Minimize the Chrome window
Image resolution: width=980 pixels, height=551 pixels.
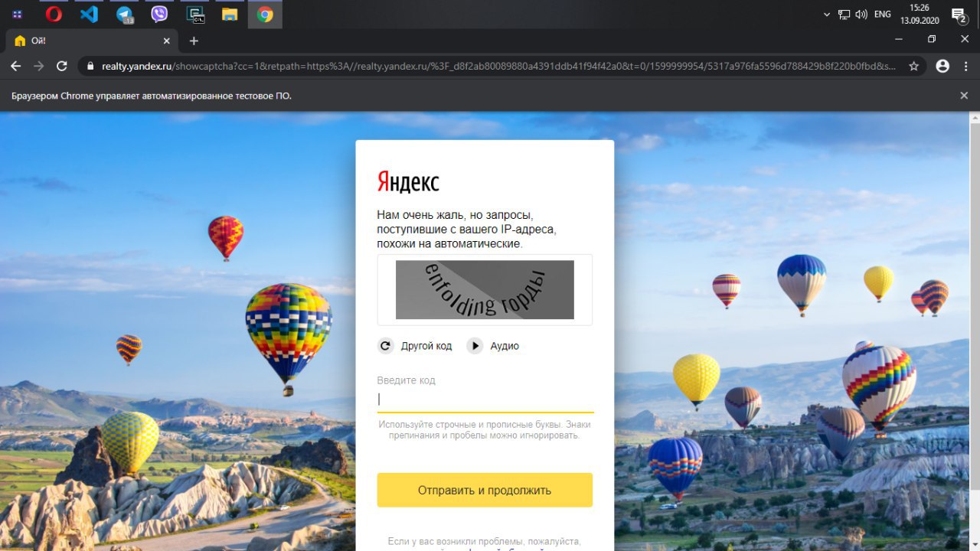(x=898, y=40)
